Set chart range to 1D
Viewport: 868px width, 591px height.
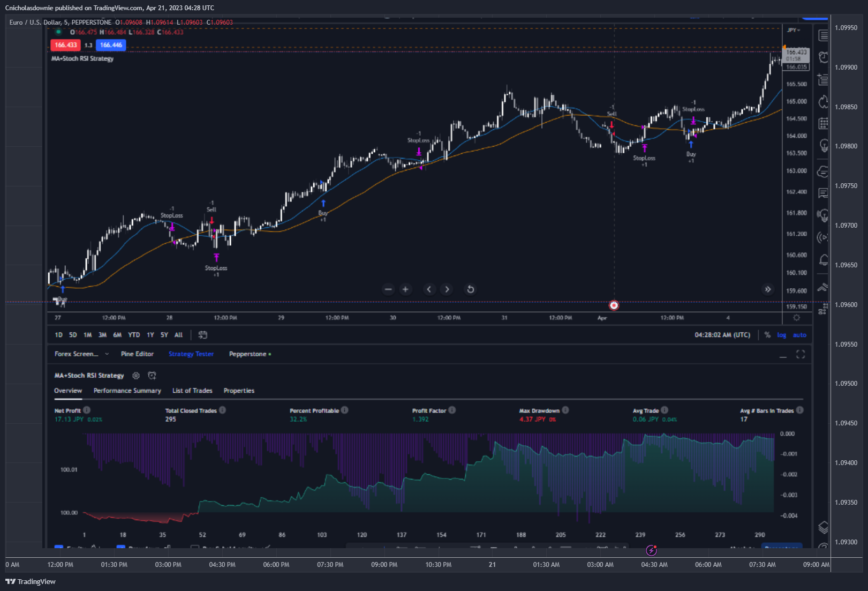coord(59,335)
